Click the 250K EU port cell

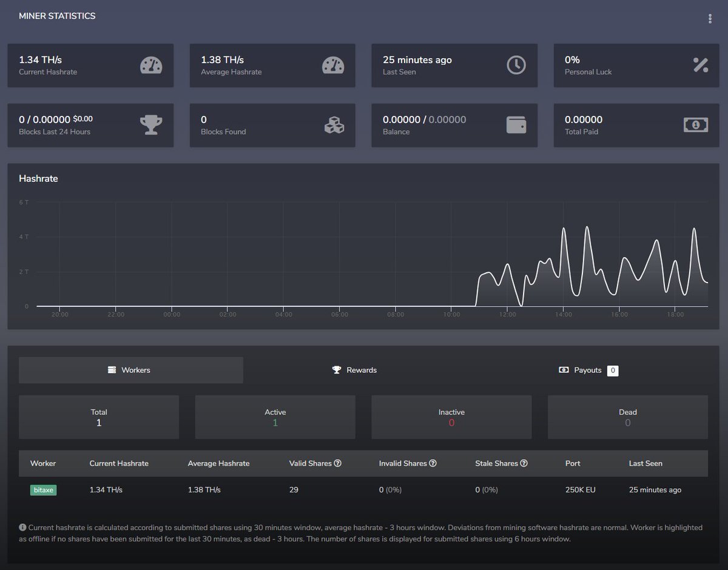[580, 489]
